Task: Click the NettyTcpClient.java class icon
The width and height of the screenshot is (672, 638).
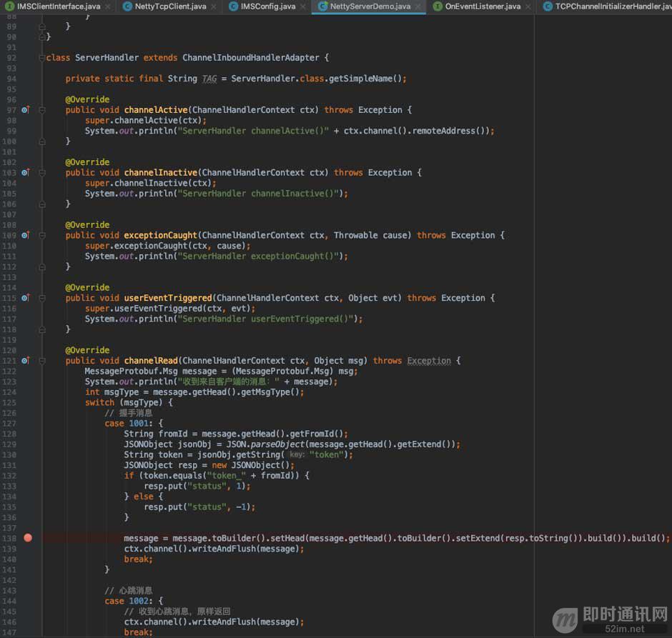Action: pyautogui.click(x=127, y=6)
